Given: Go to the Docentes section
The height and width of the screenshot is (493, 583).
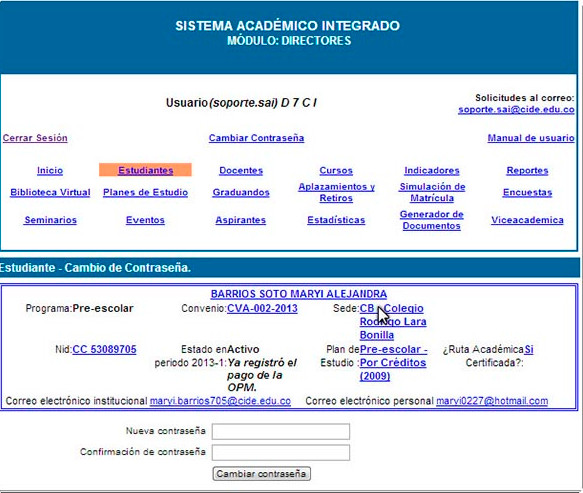Looking at the screenshot, I should pos(241,170).
